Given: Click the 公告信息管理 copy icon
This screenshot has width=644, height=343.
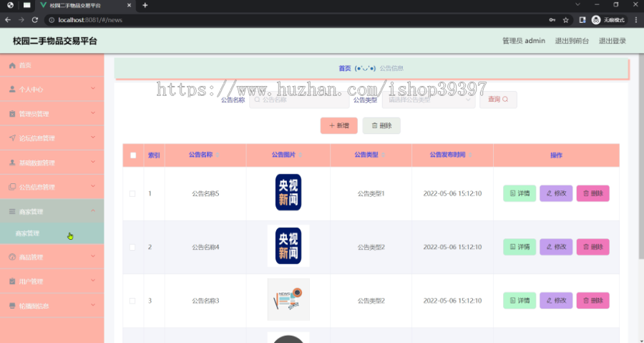Looking at the screenshot, I should 12,187.
